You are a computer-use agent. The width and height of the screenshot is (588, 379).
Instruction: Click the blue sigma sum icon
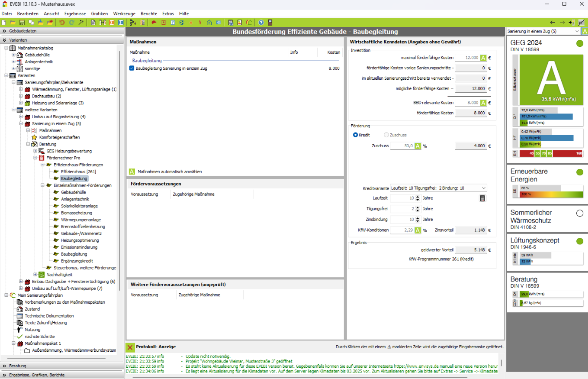pos(121,23)
